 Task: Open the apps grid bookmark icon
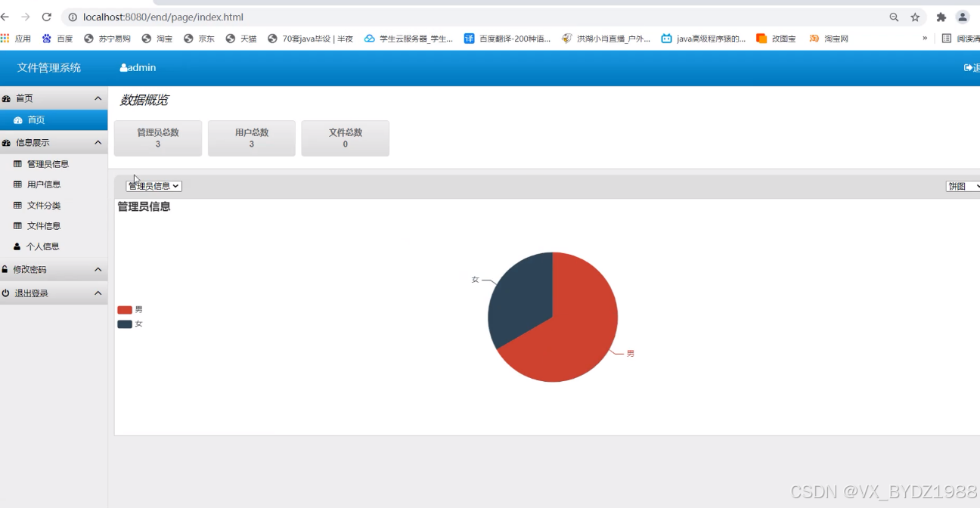click(x=5, y=38)
